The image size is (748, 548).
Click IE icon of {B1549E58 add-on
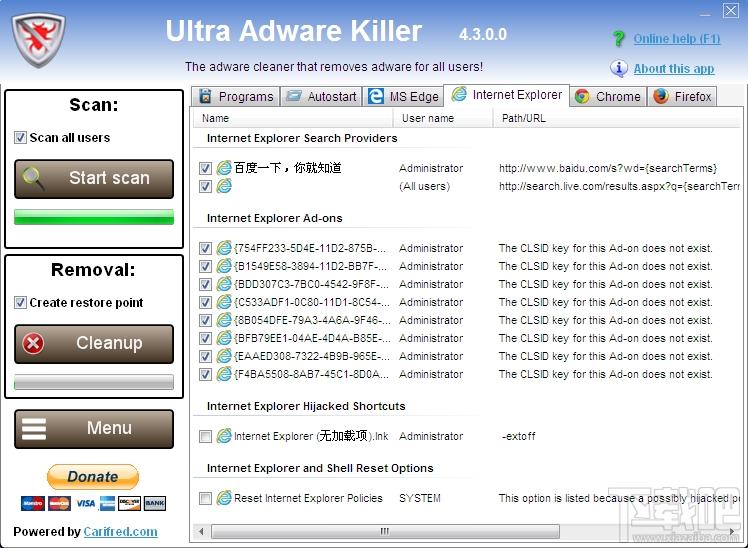pos(224,266)
